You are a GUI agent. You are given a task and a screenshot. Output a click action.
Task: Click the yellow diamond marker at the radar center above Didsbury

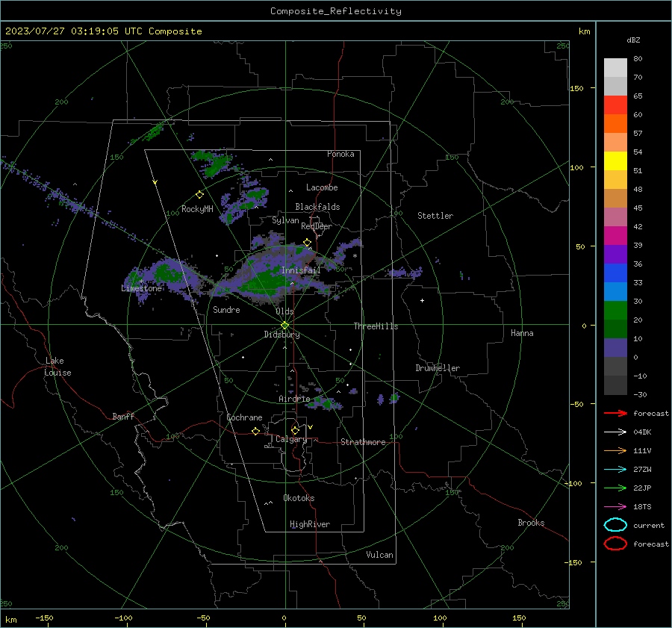coord(285,326)
